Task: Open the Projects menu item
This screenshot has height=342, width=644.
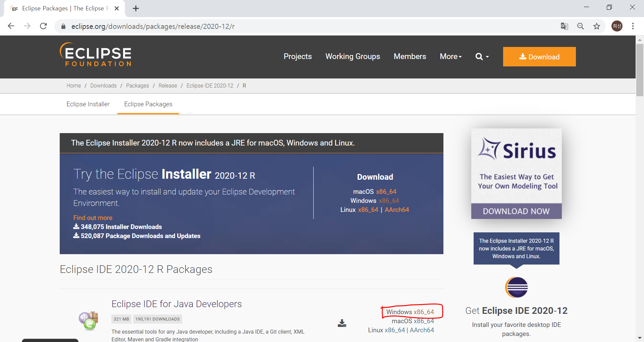Action: [298, 56]
